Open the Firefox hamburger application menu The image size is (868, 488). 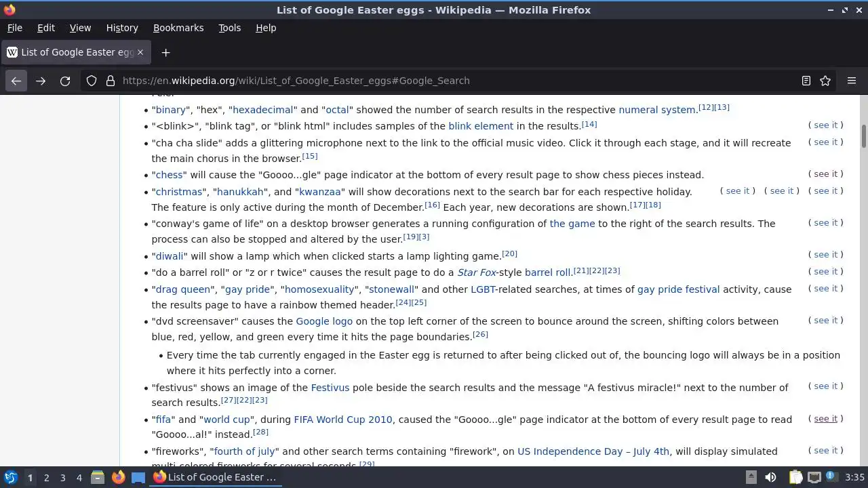pyautogui.click(x=852, y=81)
